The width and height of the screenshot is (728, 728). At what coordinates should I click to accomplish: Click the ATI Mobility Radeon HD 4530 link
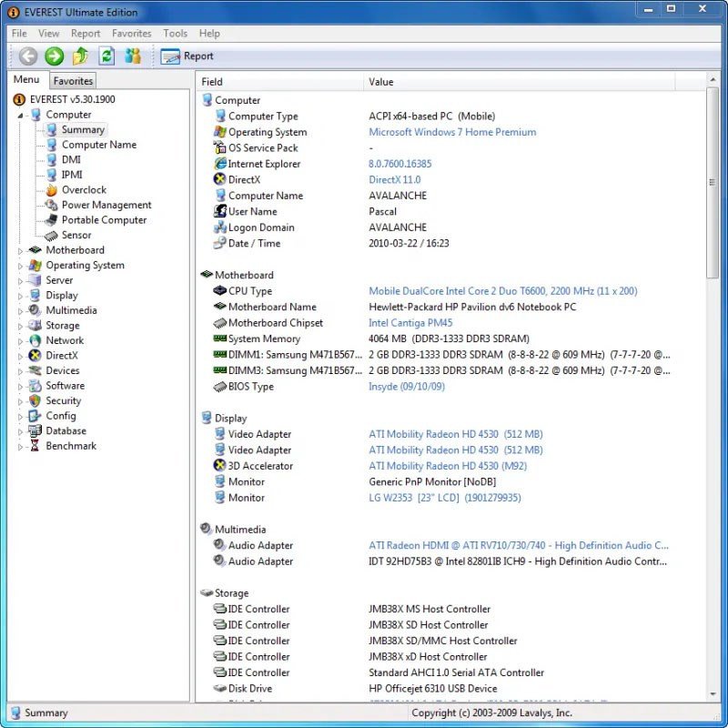click(x=453, y=434)
